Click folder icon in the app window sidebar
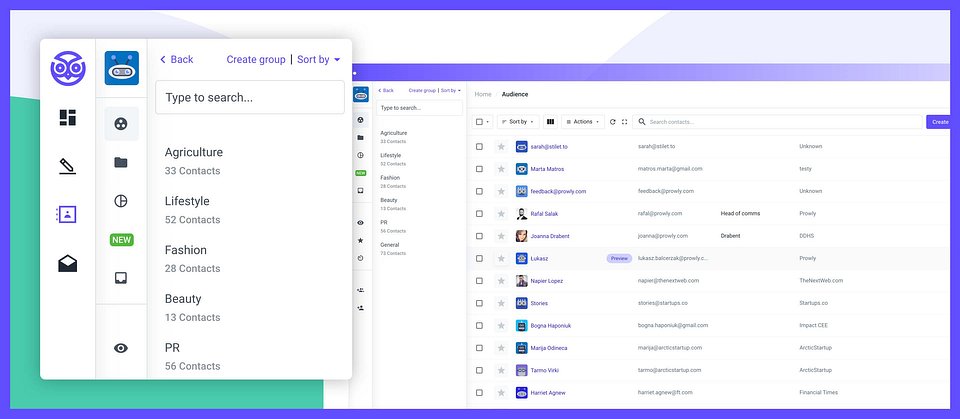The height and width of the screenshot is (419, 960). [x=361, y=138]
